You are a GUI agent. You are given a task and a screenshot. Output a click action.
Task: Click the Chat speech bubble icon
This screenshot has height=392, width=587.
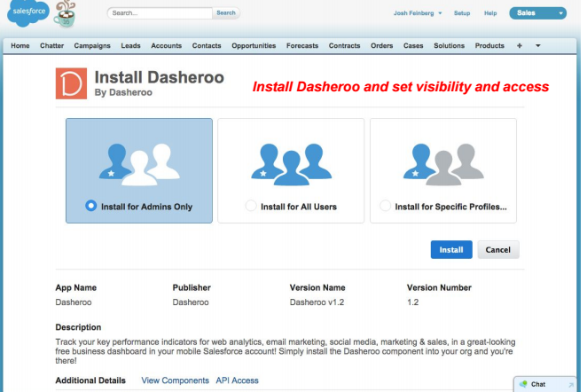pyautogui.click(x=524, y=384)
